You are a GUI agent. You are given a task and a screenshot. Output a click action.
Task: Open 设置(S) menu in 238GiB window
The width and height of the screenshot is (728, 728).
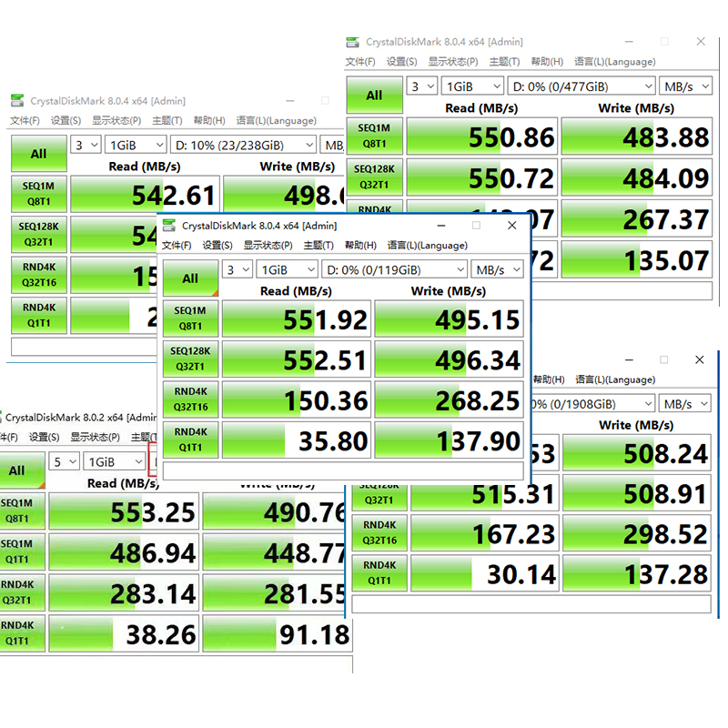tap(66, 121)
